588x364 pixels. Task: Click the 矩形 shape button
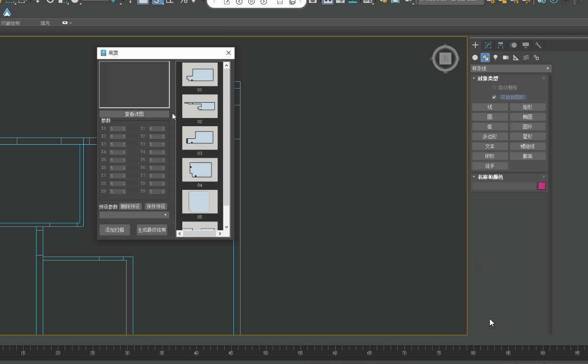pos(528,107)
